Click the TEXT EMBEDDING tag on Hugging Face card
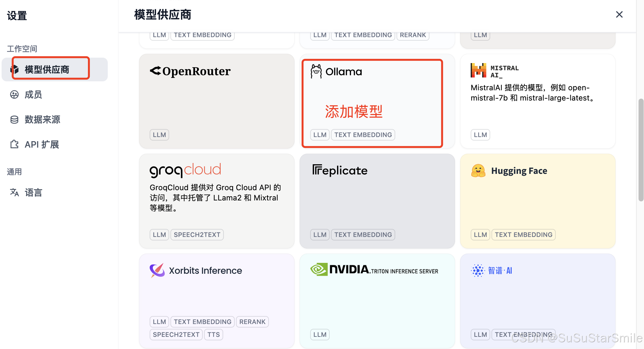 tap(523, 235)
